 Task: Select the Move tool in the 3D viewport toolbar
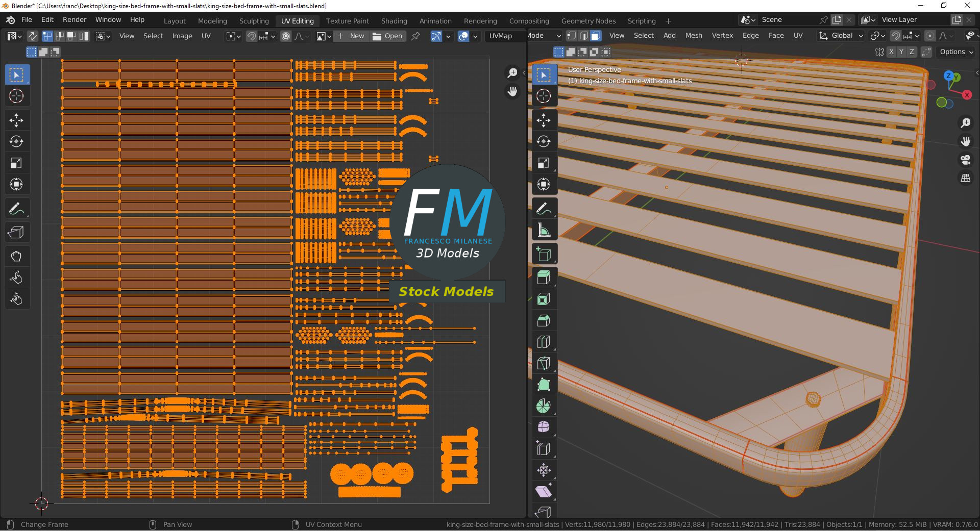[x=544, y=120]
